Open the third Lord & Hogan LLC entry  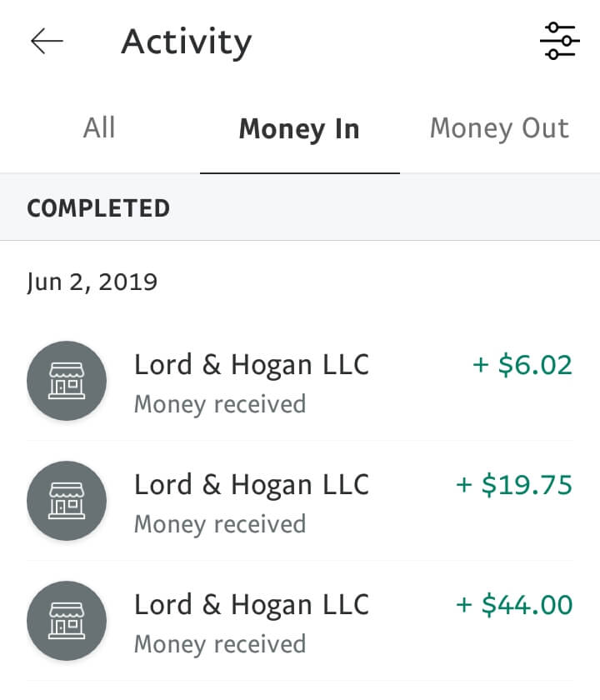pos(299,621)
